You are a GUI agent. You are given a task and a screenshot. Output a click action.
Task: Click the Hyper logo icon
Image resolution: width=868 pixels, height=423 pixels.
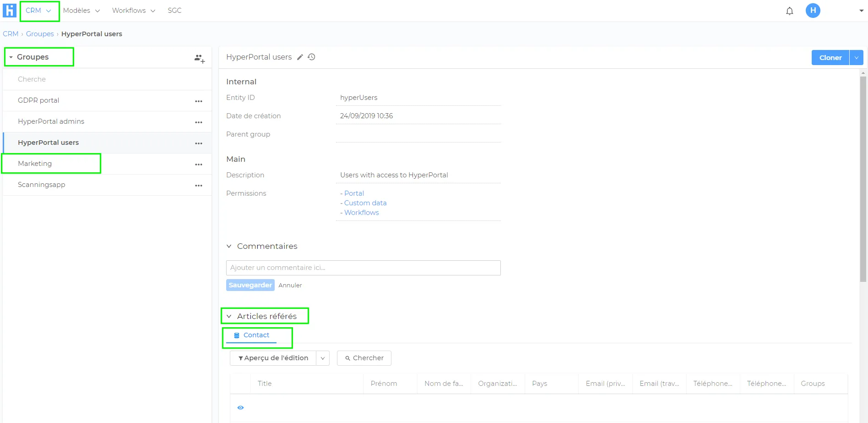(x=10, y=11)
